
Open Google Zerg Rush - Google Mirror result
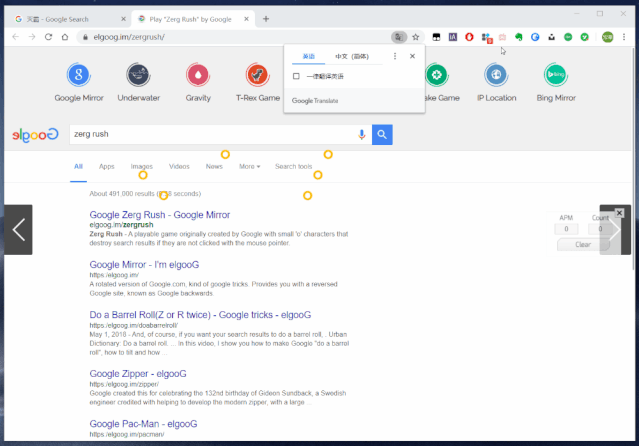click(x=160, y=215)
